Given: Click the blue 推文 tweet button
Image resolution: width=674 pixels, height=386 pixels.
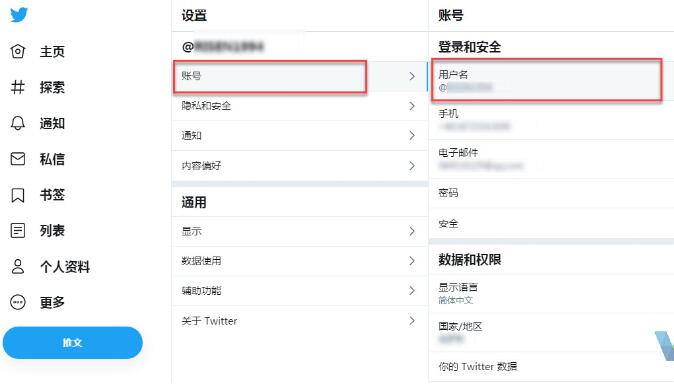Looking at the screenshot, I should [x=73, y=343].
